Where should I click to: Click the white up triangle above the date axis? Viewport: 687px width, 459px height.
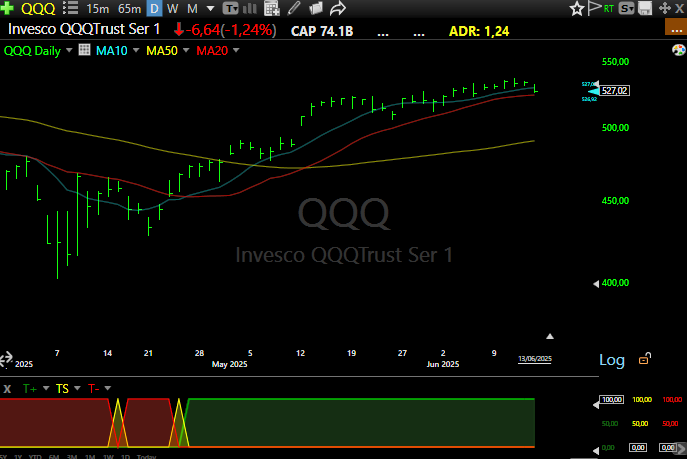click(x=550, y=336)
